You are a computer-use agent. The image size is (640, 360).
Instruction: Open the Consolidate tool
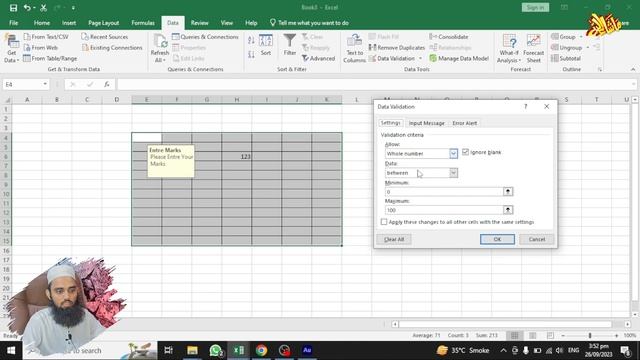(449, 37)
